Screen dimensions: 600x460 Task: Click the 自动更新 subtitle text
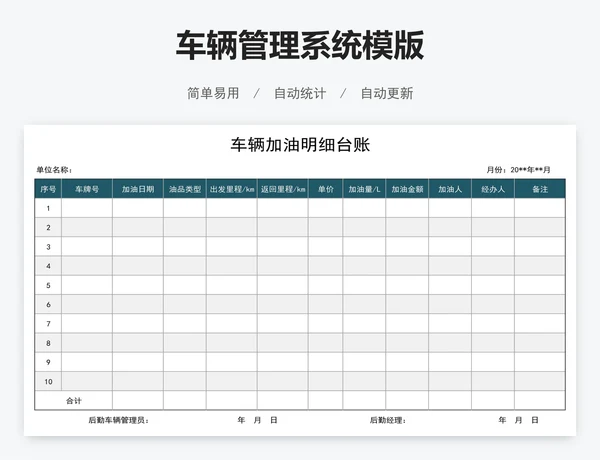point(387,93)
